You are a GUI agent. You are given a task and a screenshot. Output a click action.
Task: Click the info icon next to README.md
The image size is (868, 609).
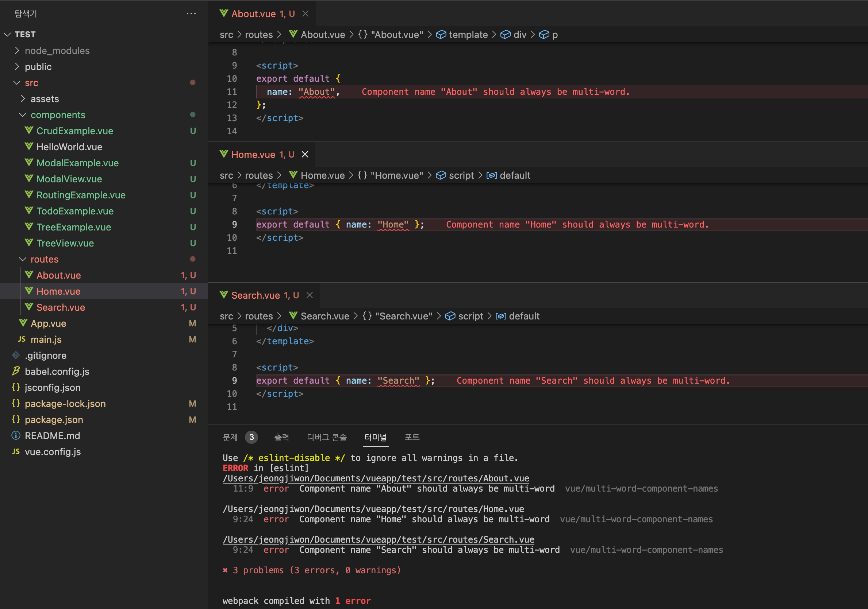click(x=15, y=435)
